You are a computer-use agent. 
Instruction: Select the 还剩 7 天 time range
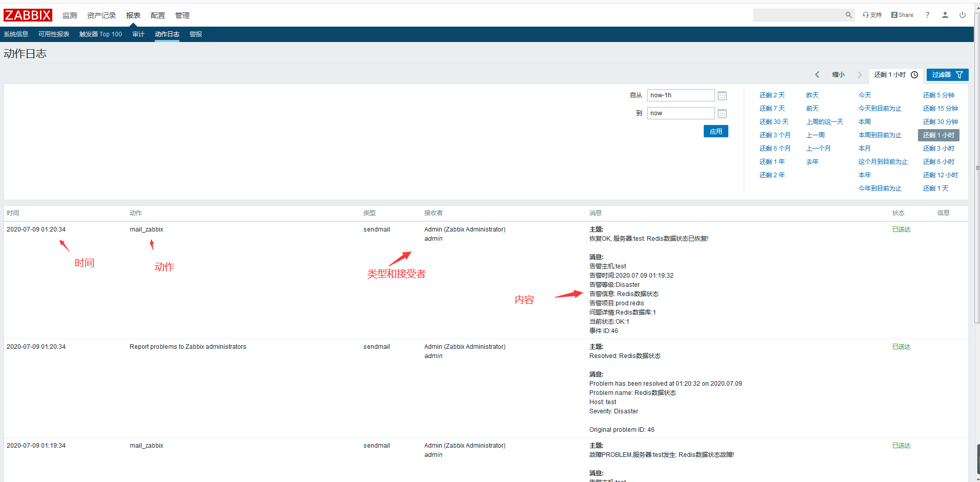point(772,109)
